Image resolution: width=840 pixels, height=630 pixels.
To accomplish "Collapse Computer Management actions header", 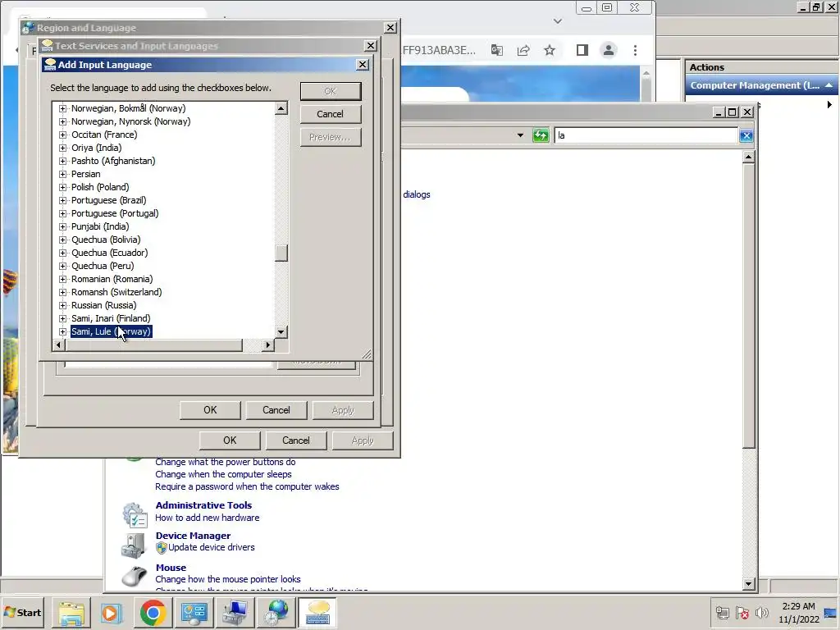I will coord(829,85).
